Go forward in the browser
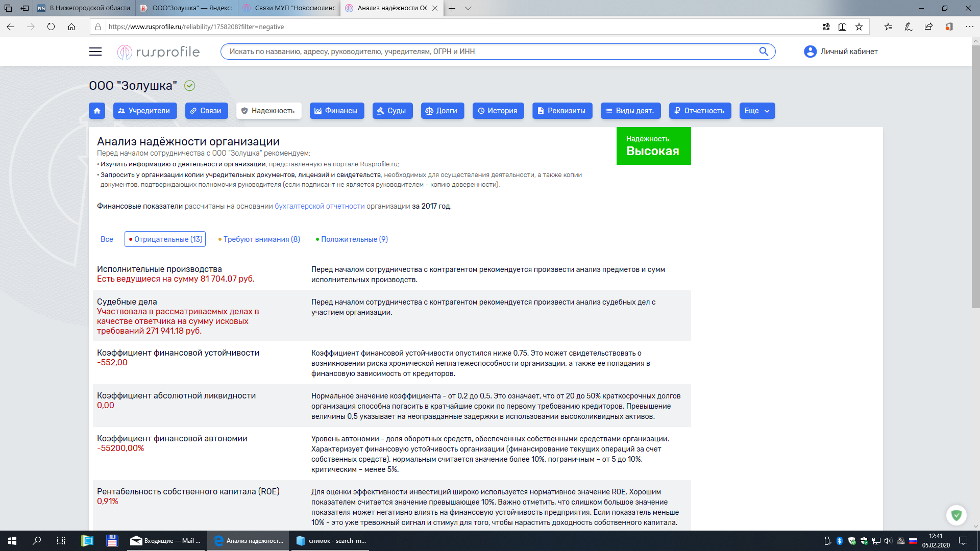The width and height of the screenshot is (980, 551). 31,27
